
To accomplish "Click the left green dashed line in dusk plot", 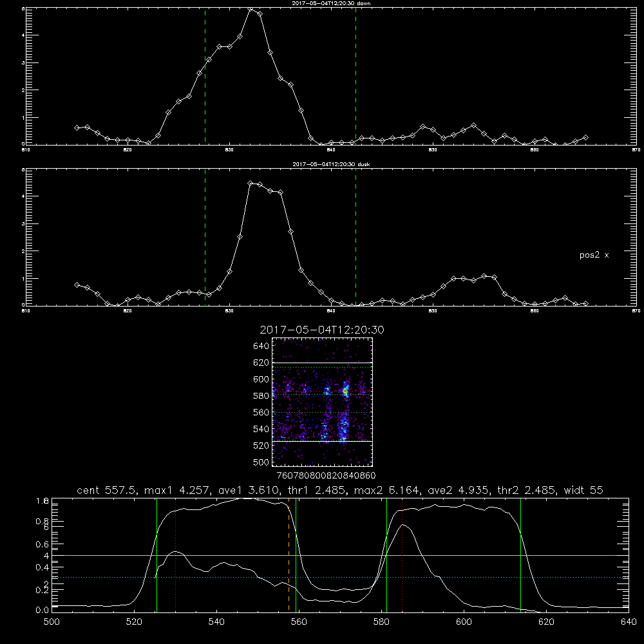I will pyautogui.click(x=205, y=238).
